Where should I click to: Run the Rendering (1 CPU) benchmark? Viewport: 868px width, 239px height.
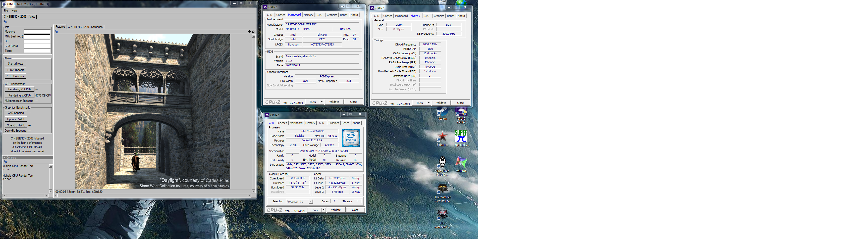[20, 89]
